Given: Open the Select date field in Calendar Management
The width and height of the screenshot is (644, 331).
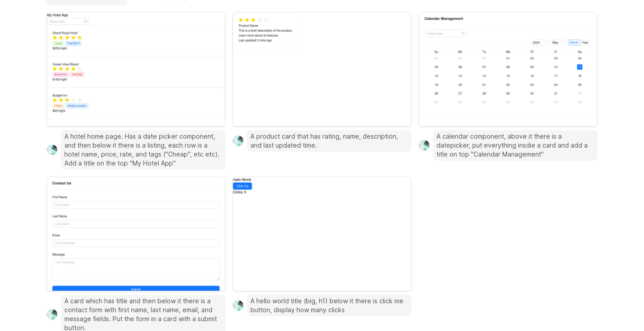Looking at the screenshot, I should [x=443, y=34].
